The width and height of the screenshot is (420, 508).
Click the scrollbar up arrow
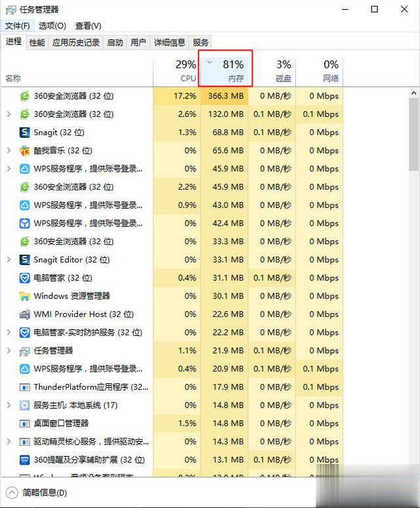click(x=413, y=93)
